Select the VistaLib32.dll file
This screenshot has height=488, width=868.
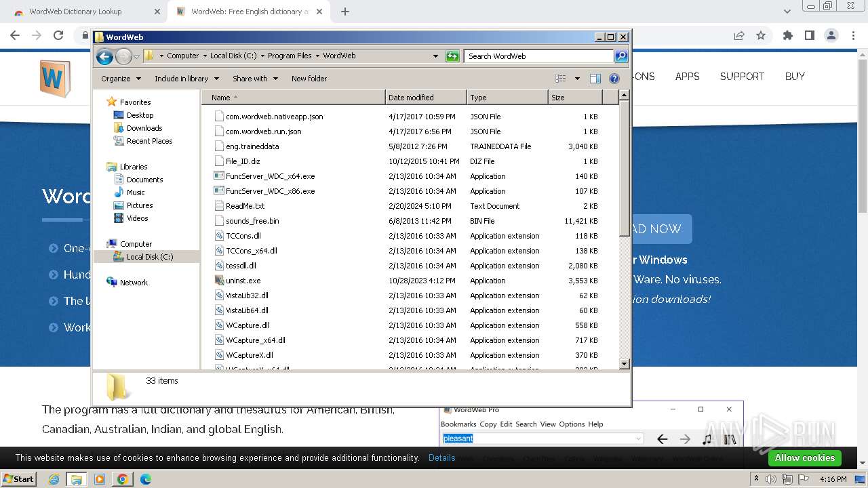(247, 296)
